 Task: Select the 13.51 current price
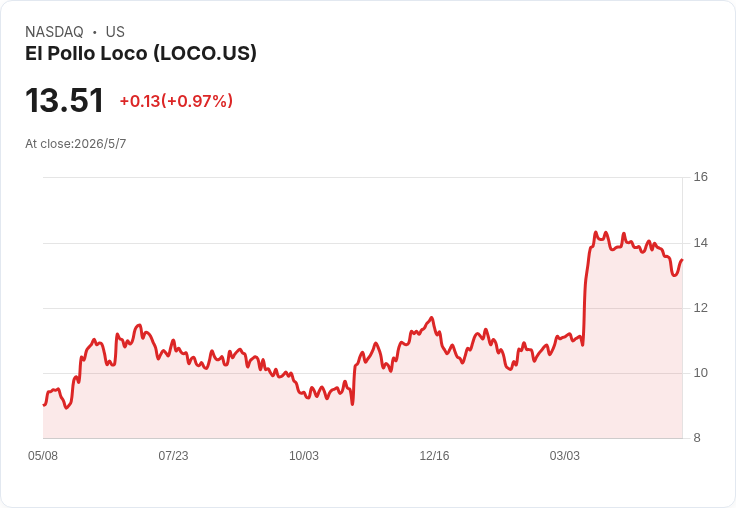tap(64, 100)
